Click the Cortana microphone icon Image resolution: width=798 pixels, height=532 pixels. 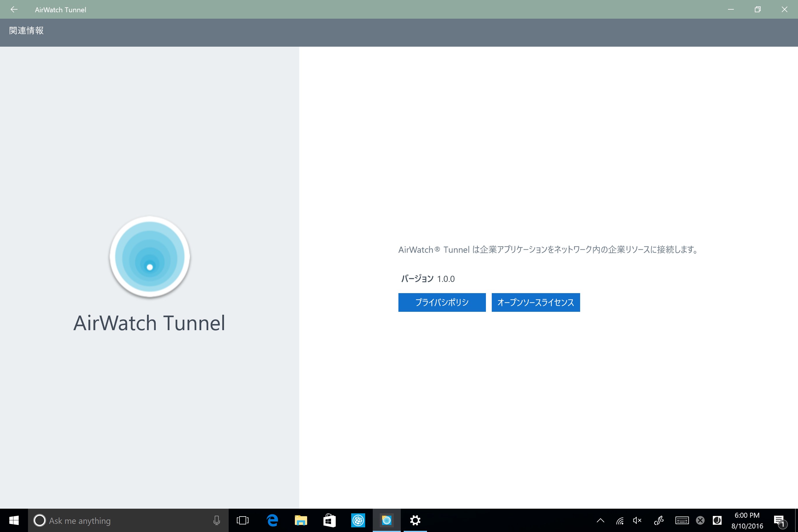click(216, 520)
